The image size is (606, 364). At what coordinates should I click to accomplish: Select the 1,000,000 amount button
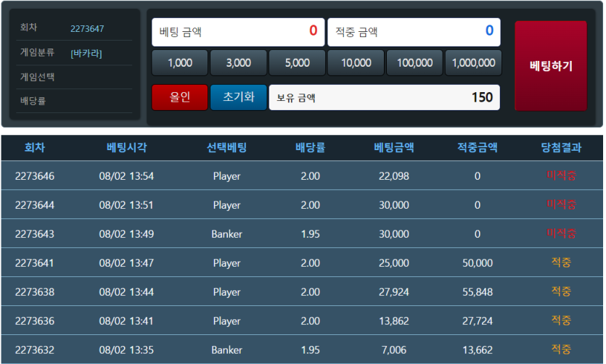coord(473,62)
